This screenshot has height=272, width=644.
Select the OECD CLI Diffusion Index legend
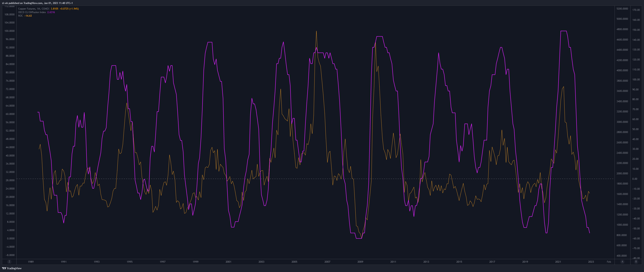(x=32, y=12)
